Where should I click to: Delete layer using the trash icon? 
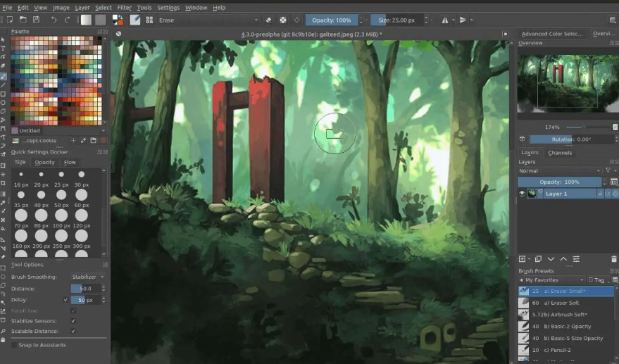[x=614, y=259]
